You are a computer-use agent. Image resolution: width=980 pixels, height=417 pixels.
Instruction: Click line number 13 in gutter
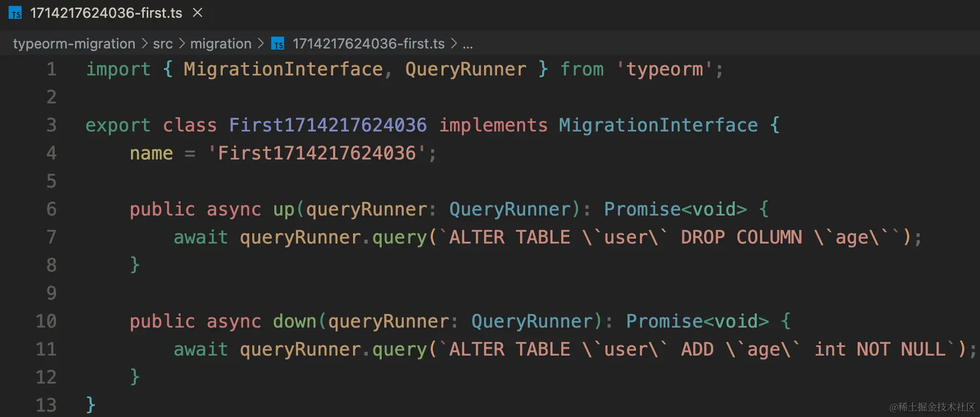point(46,405)
